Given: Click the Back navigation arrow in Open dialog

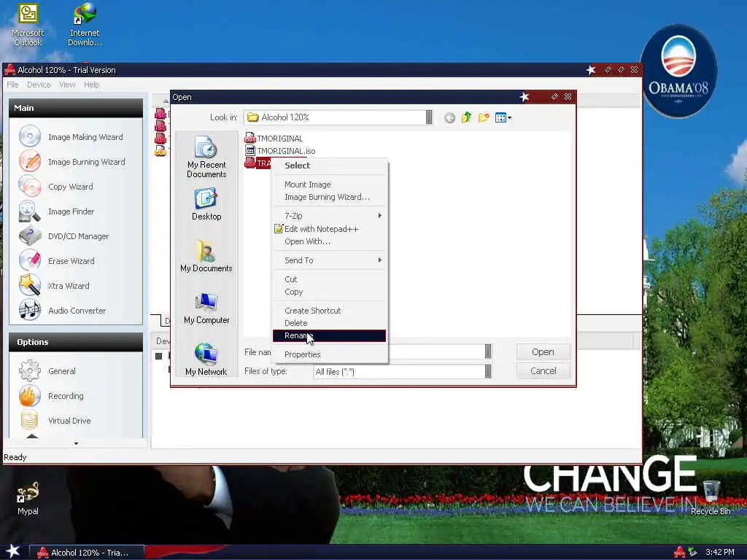Looking at the screenshot, I should [x=449, y=117].
